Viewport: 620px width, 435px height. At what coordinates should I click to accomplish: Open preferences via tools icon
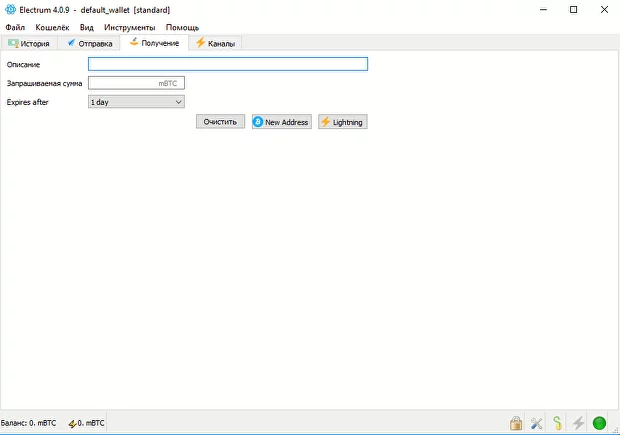[537, 423]
